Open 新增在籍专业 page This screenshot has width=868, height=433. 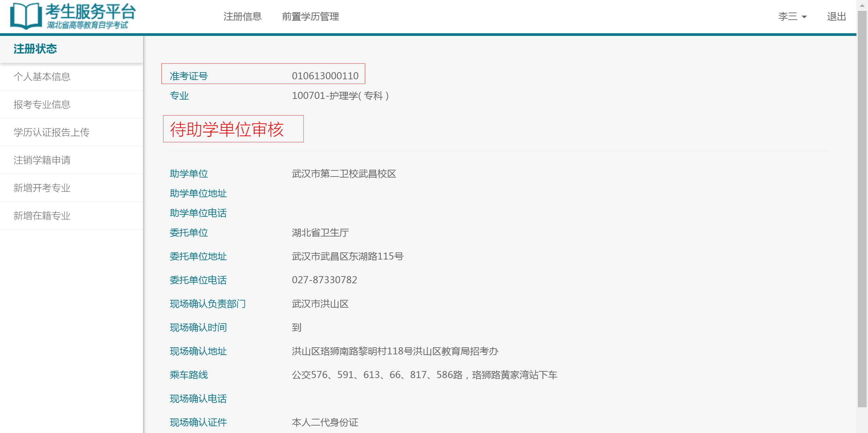tap(42, 216)
